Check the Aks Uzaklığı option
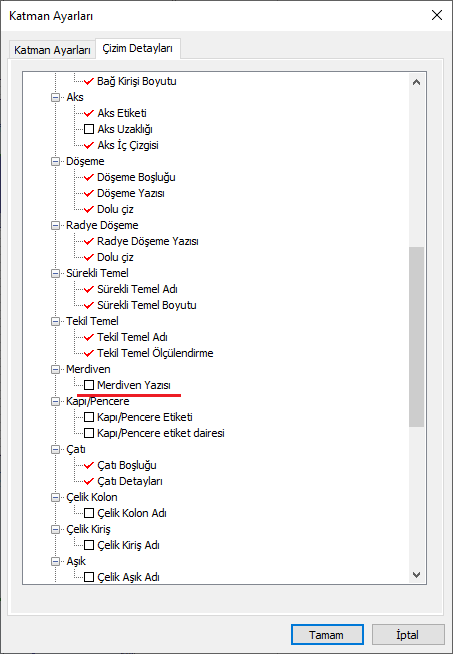This screenshot has height=654, width=453. (x=89, y=129)
